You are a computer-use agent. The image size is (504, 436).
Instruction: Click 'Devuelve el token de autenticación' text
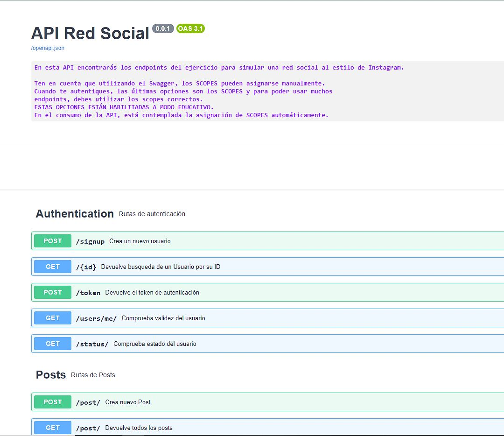152,293
